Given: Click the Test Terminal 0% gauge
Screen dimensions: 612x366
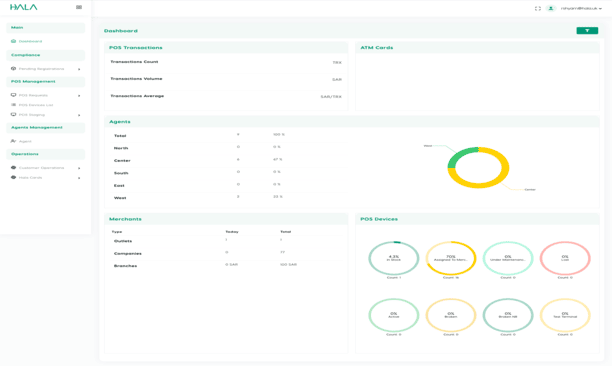Looking at the screenshot, I should [x=565, y=315].
